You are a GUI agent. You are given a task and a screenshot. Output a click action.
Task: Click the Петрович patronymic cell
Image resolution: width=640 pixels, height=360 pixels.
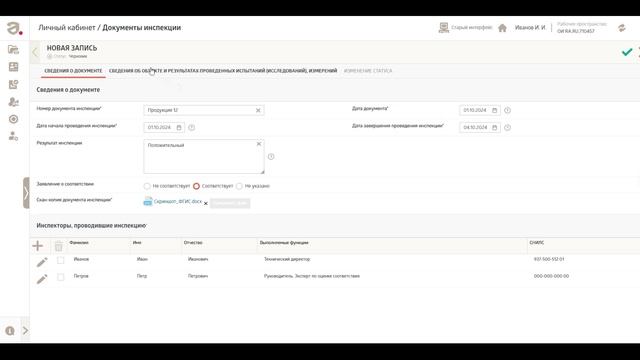(198, 276)
